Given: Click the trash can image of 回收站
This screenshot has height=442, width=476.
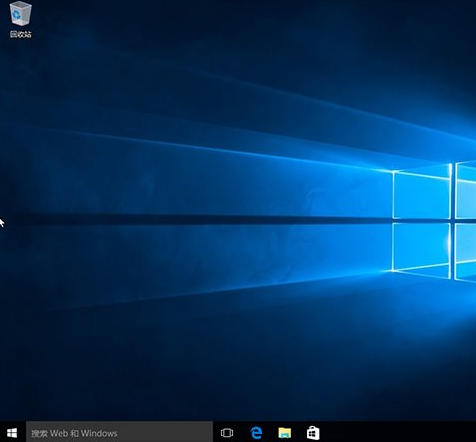Looking at the screenshot, I should pyautogui.click(x=21, y=13).
